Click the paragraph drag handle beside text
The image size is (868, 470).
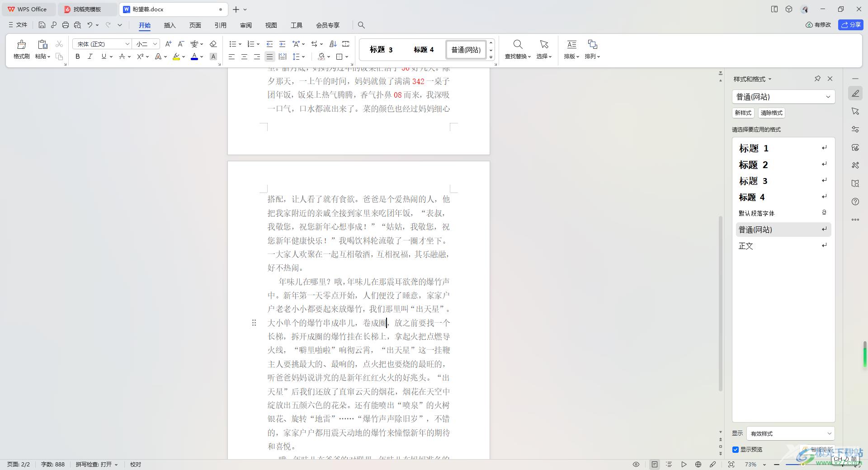(x=254, y=323)
